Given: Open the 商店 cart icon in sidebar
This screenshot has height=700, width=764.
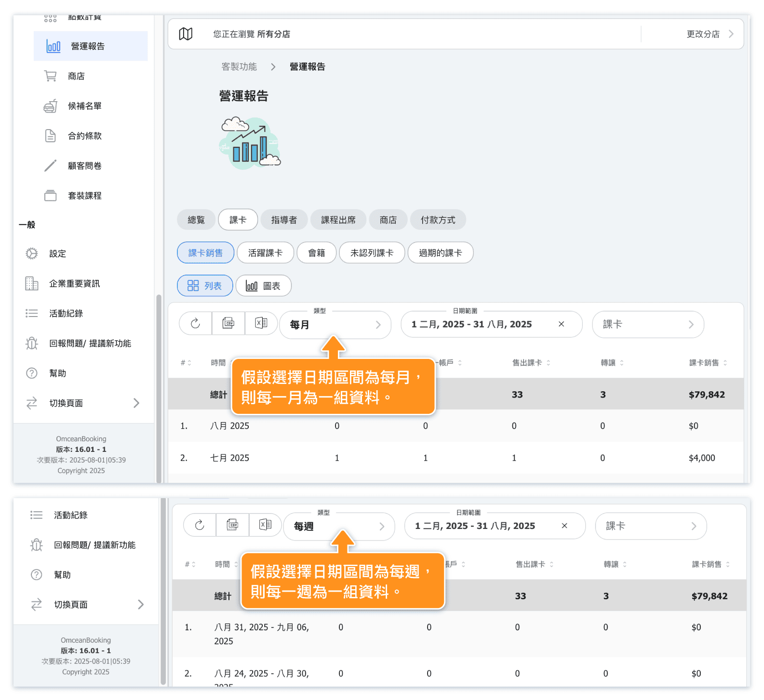Looking at the screenshot, I should tap(51, 76).
